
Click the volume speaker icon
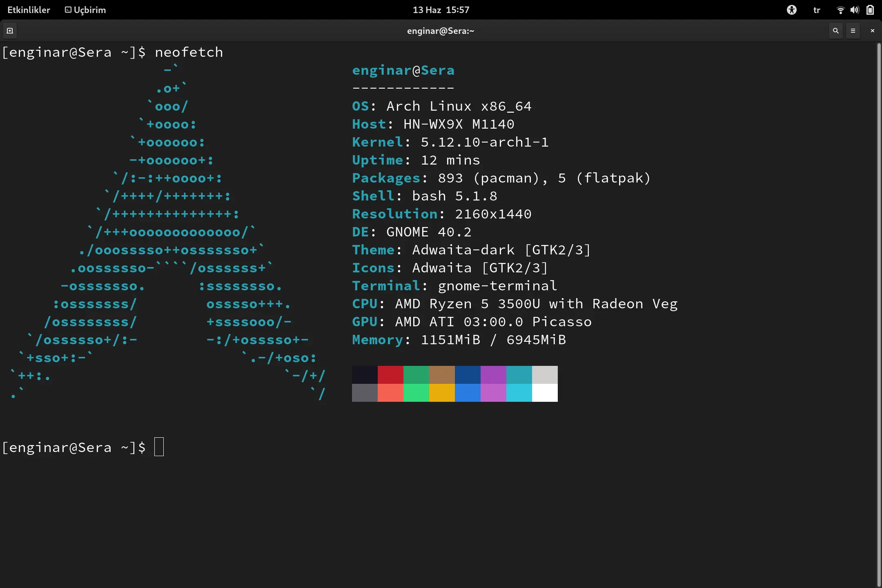855,10
